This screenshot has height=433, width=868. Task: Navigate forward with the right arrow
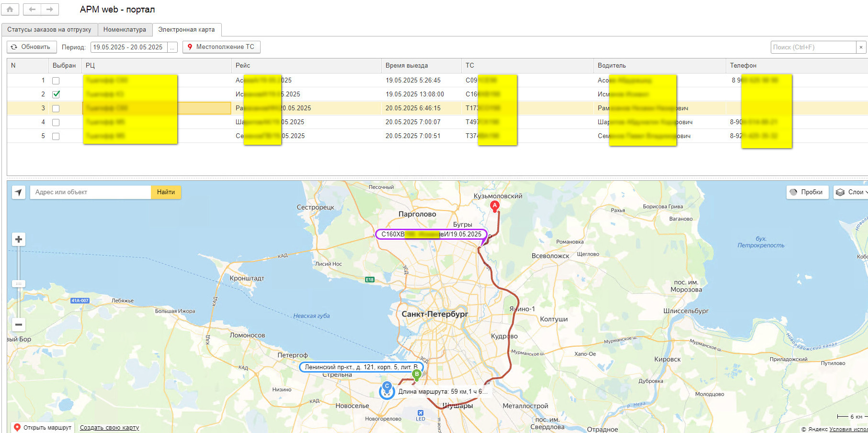(x=50, y=9)
